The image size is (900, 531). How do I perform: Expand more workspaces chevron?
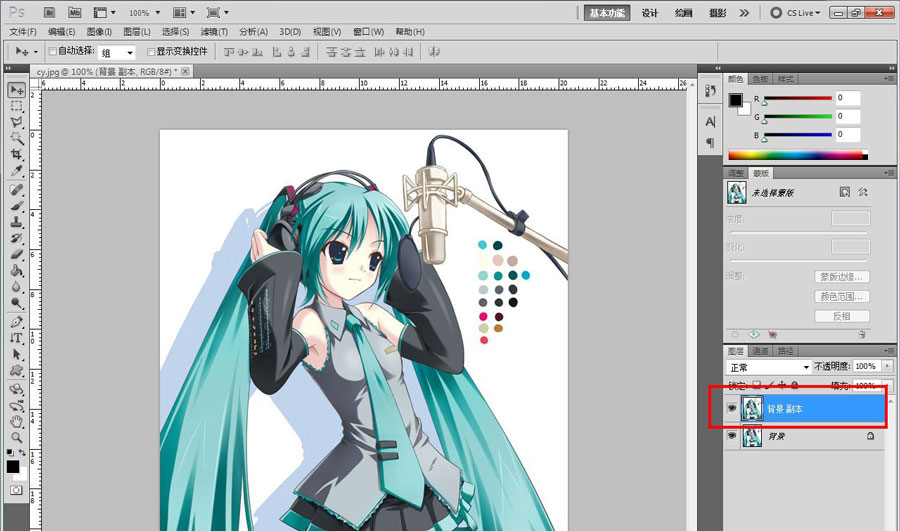click(x=744, y=13)
